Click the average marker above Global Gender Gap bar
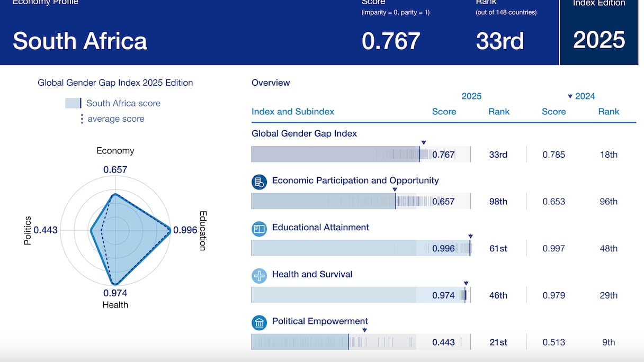Viewport: 644px width, 362px height. coord(423,142)
